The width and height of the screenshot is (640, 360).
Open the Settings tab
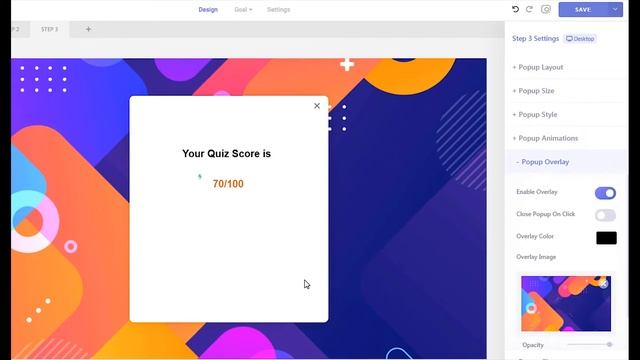[278, 9]
